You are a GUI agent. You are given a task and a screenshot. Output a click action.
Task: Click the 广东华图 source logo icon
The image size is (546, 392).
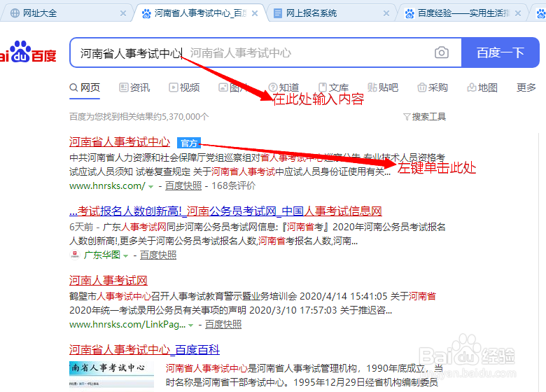point(75,255)
